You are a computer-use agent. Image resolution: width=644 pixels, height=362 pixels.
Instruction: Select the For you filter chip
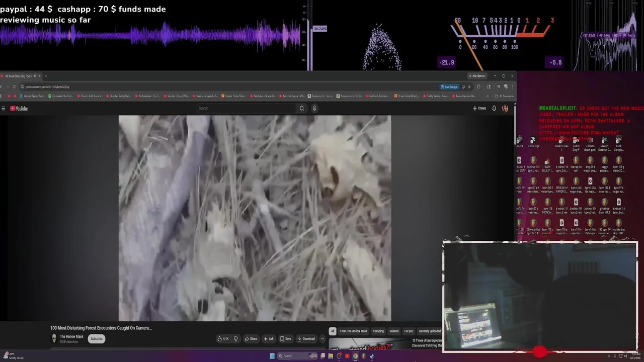(x=409, y=331)
